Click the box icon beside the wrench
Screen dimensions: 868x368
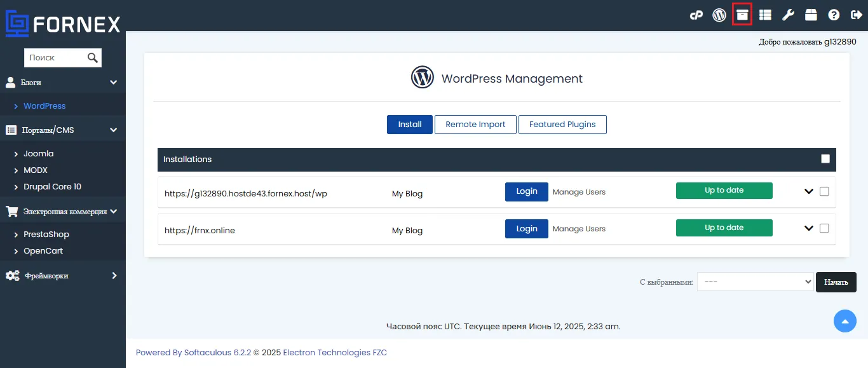(x=811, y=15)
